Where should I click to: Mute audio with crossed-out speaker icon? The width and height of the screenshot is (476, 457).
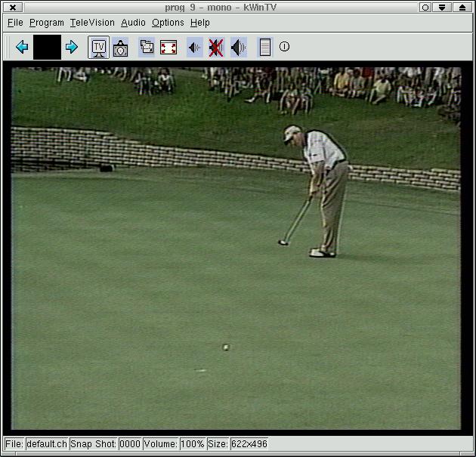coord(216,48)
